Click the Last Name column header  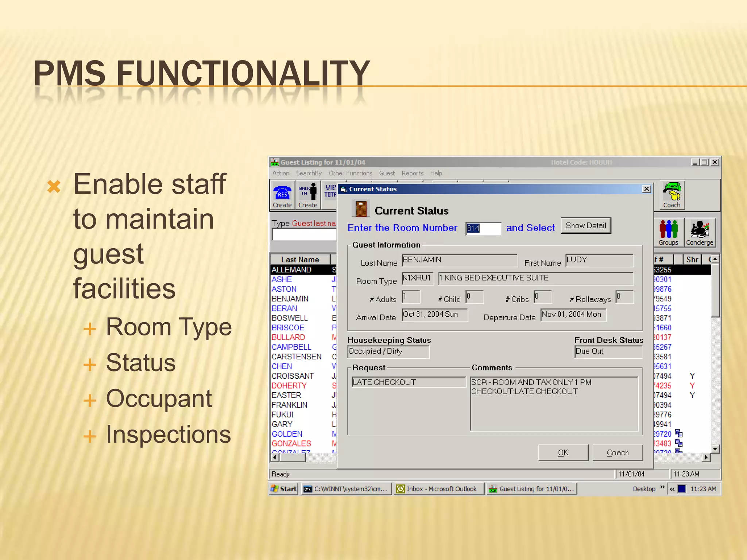300,260
